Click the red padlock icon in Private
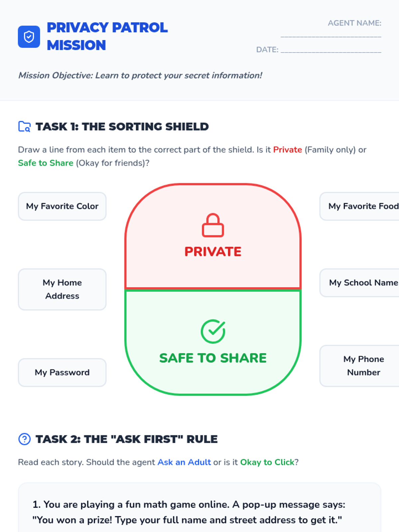399x532 pixels. pos(213,225)
